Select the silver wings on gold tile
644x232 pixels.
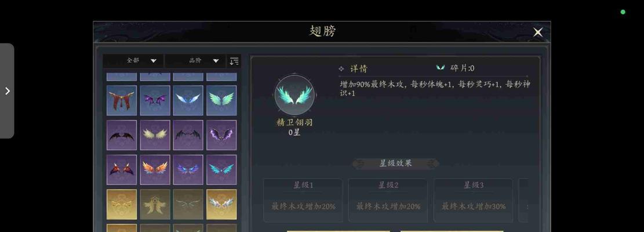tap(221, 204)
